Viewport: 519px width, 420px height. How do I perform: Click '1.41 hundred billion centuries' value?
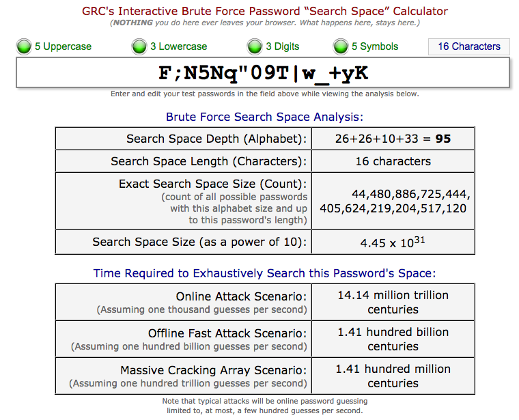click(393, 339)
